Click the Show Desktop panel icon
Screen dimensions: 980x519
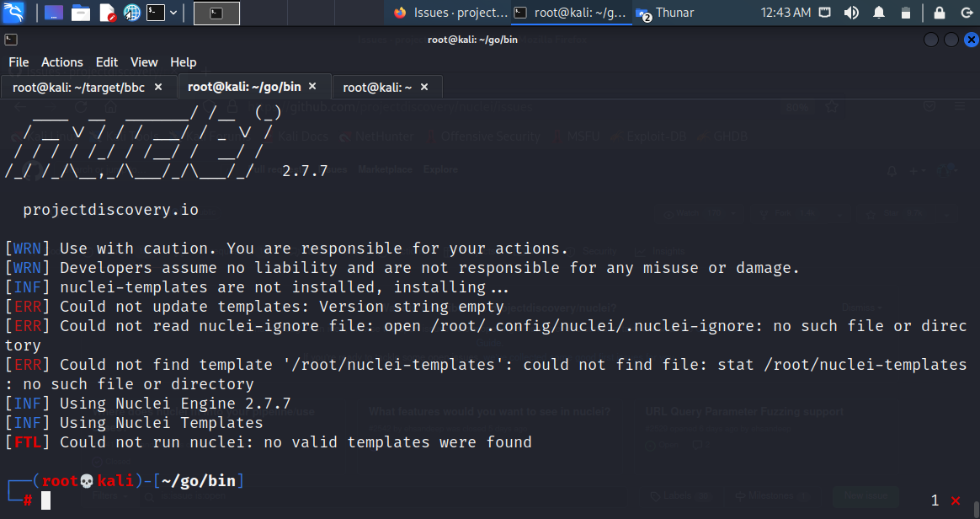point(54,13)
